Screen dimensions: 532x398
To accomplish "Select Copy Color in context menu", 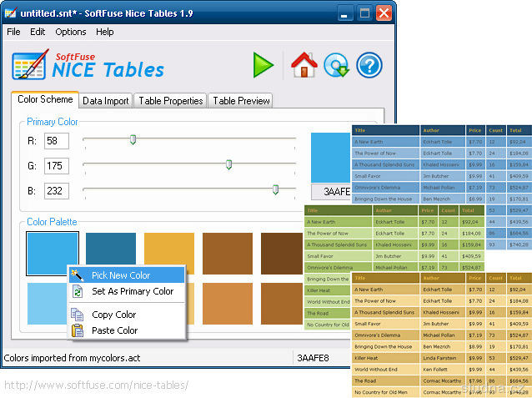I will click(x=127, y=315).
